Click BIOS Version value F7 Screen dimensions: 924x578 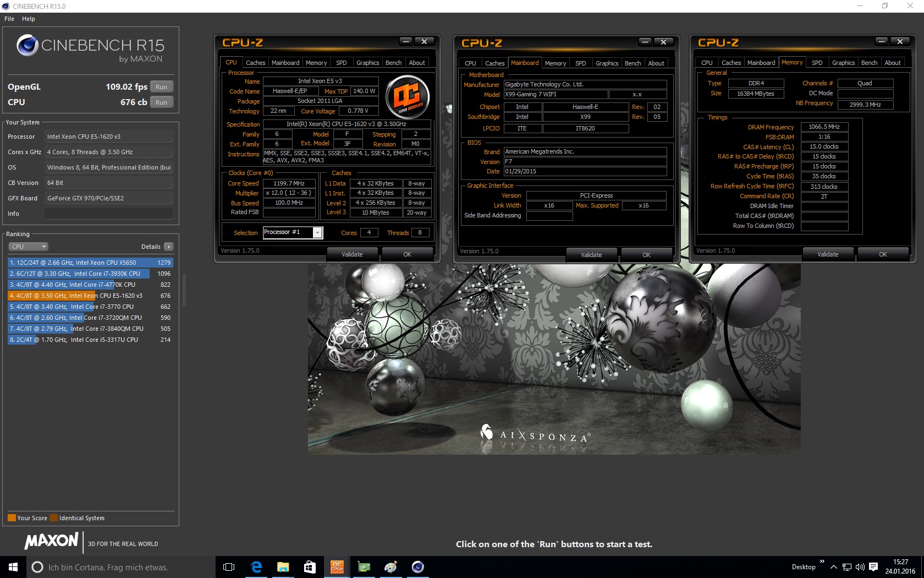[585, 162]
